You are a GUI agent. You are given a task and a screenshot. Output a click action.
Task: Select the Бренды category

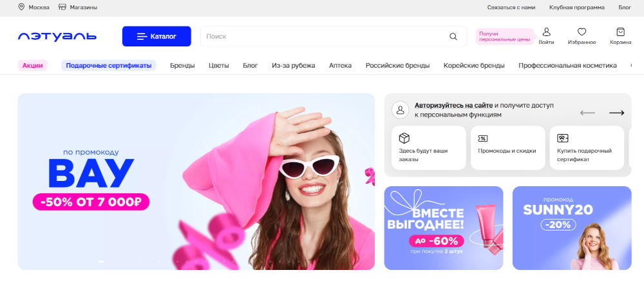182,65
